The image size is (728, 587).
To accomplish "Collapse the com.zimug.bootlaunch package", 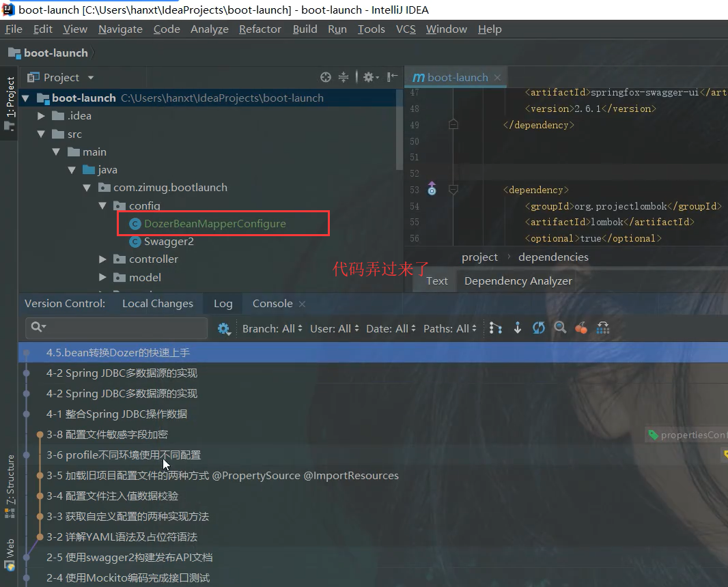I will pyautogui.click(x=87, y=188).
